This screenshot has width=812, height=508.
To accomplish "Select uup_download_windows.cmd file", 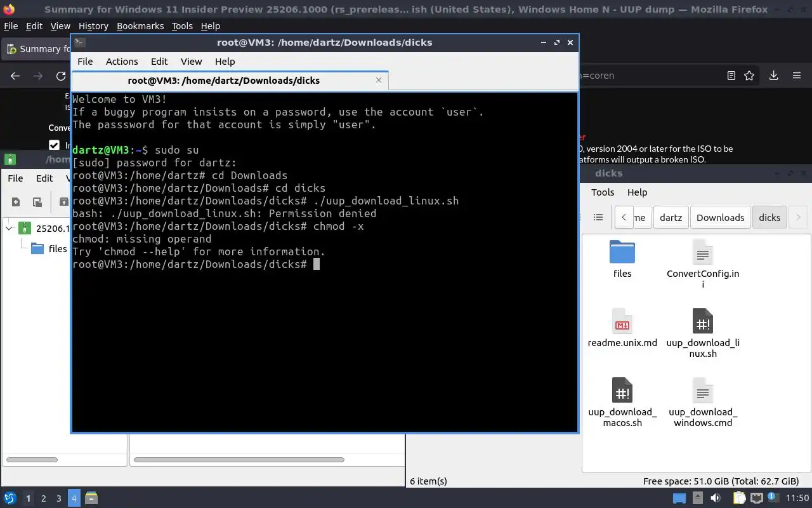I will [703, 403].
